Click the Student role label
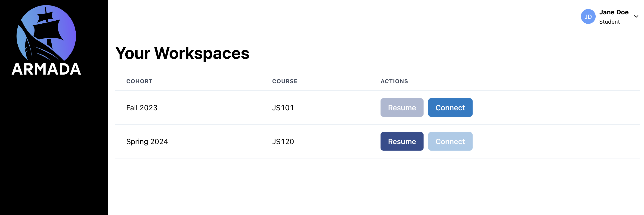The width and height of the screenshot is (644, 215). [609, 22]
